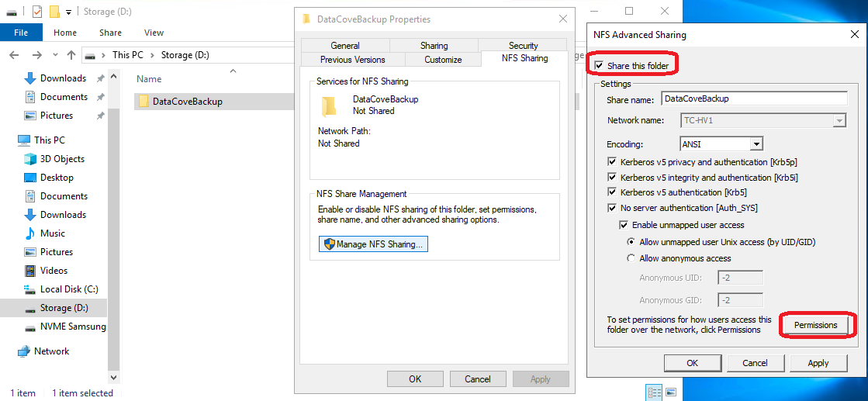Screen dimensions: 868x401
Task: Switch to the Security tab
Action: 523,46
